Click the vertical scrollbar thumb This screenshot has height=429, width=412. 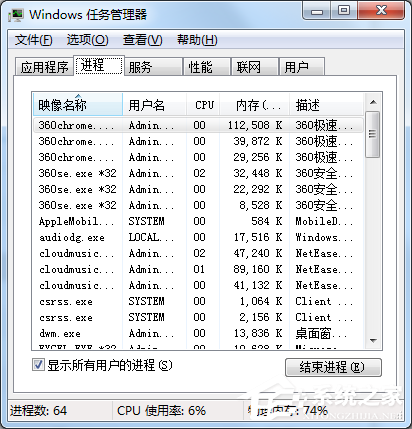click(372, 134)
